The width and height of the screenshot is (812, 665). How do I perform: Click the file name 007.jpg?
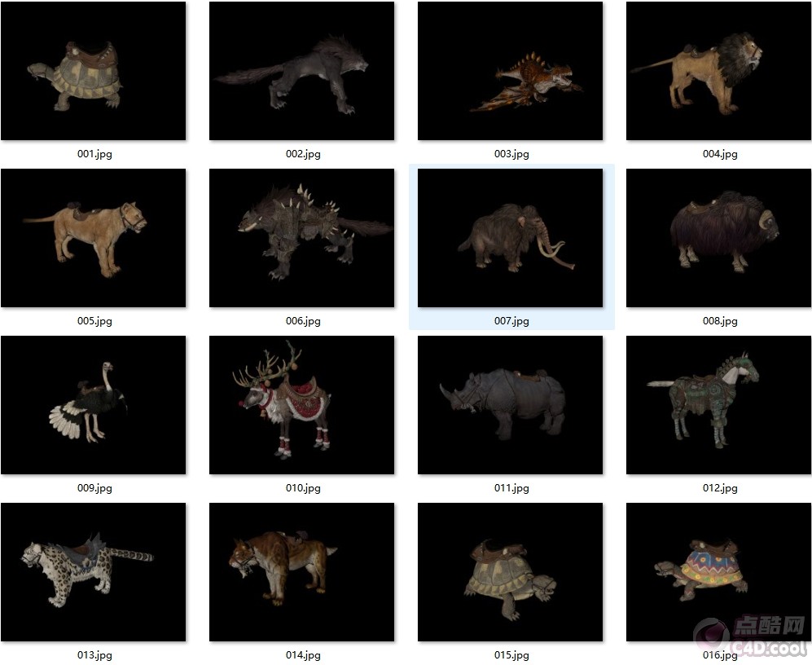tap(511, 321)
